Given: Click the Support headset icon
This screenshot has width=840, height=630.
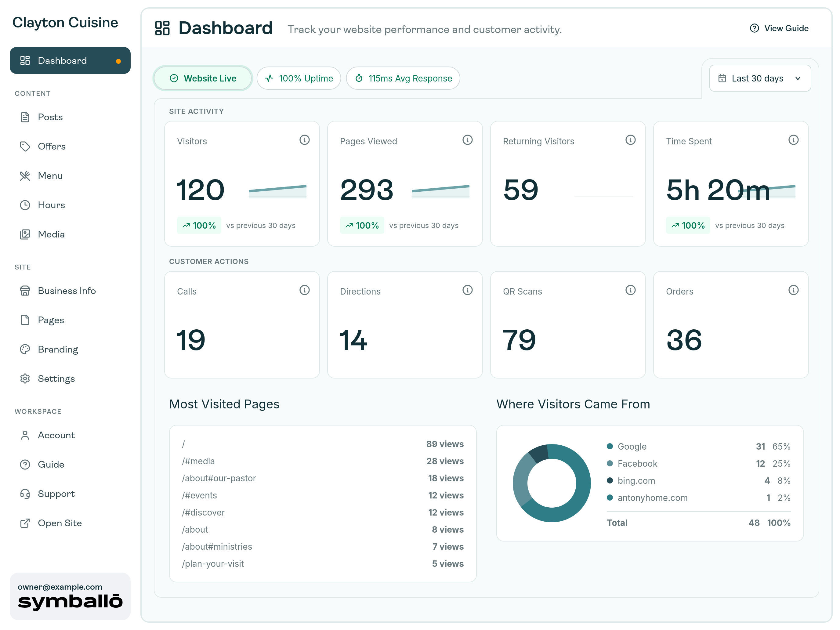Looking at the screenshot, I should tap(25, 494).
